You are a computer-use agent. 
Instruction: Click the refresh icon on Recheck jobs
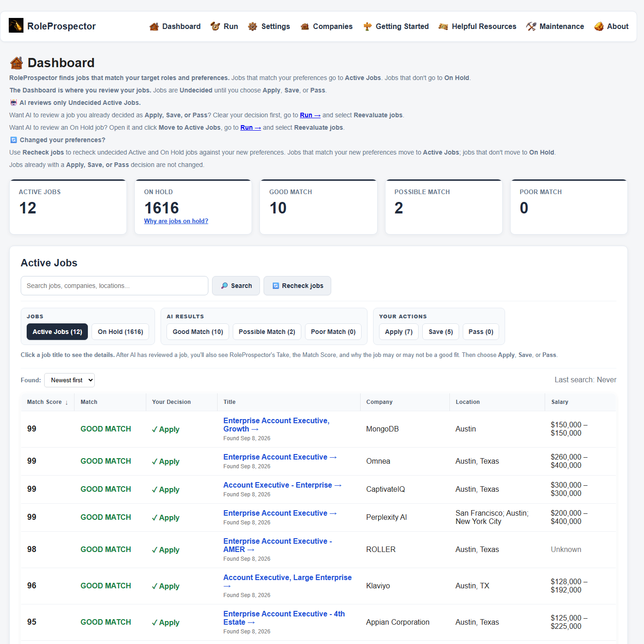click(276, 286)
